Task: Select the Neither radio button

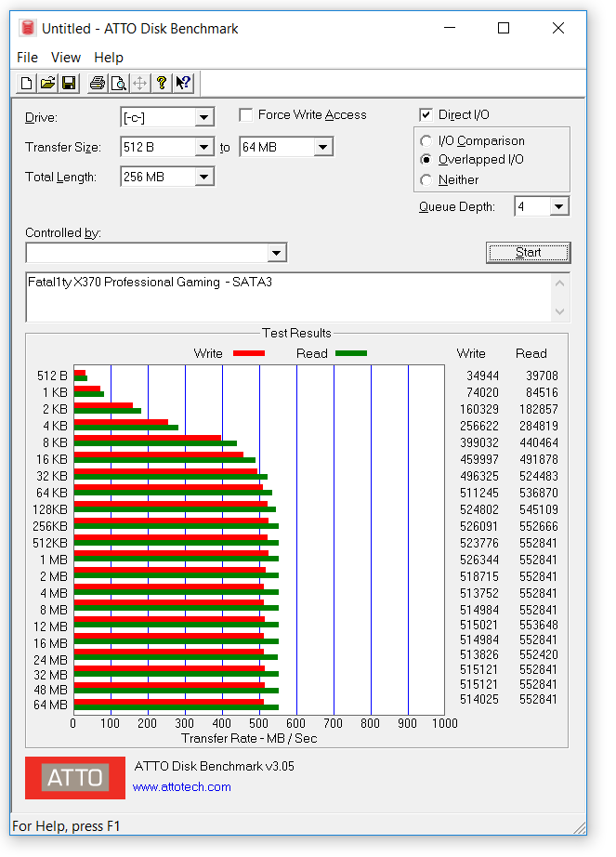Action: (426, 179)
